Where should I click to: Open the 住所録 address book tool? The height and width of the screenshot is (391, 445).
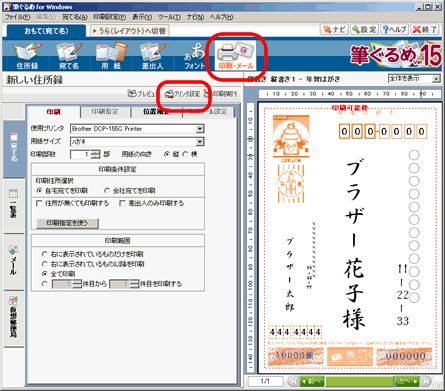27,56
